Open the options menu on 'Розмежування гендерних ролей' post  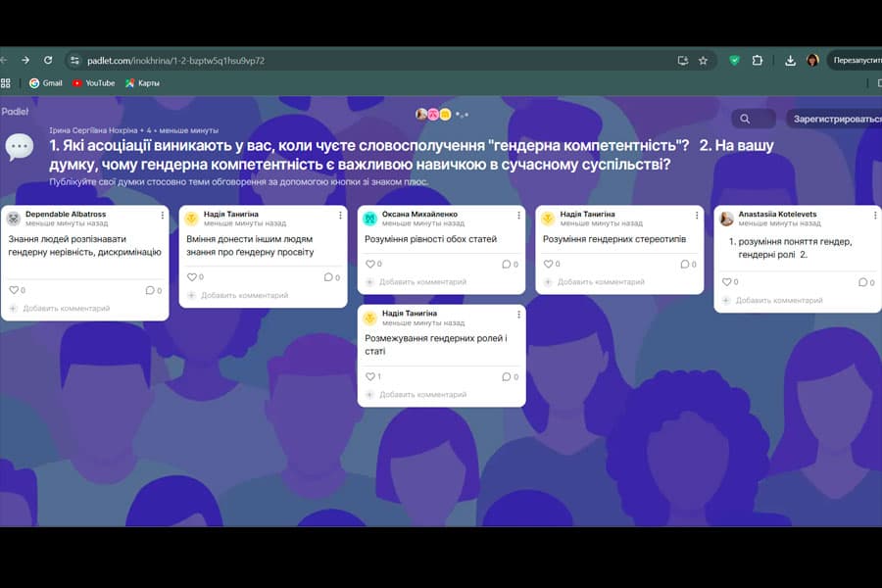click(x=518, y=315)
